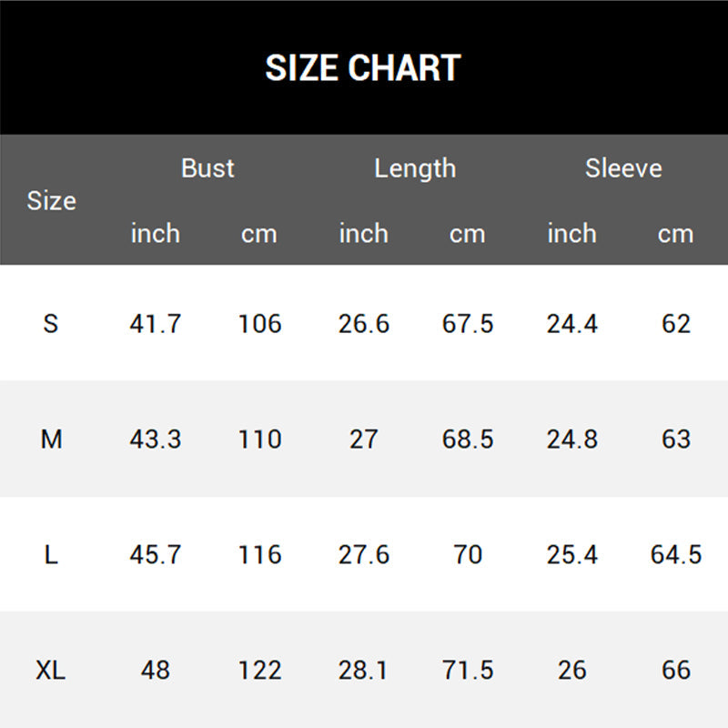Click the cm subheader under Sleeve
Viewport: 728px width, 728px height.
pyautogui.click(x=675, y=234)
